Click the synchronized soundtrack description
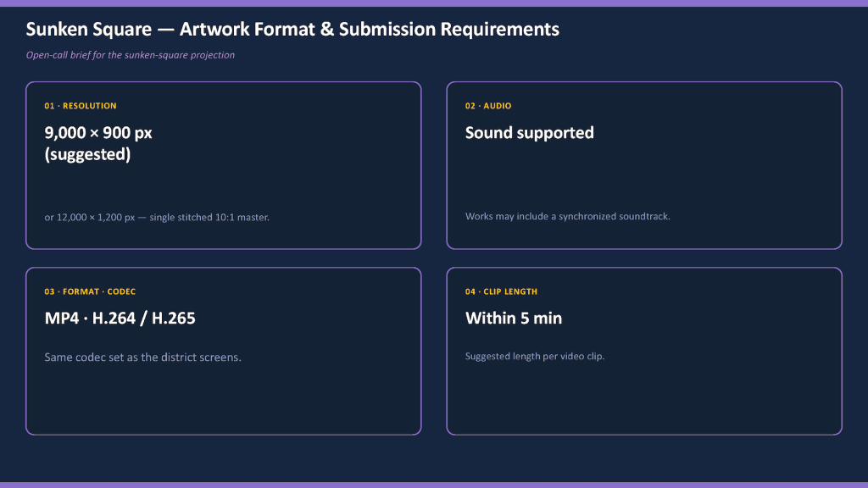Viewport: 868px width, 488px height. (567, 216)
